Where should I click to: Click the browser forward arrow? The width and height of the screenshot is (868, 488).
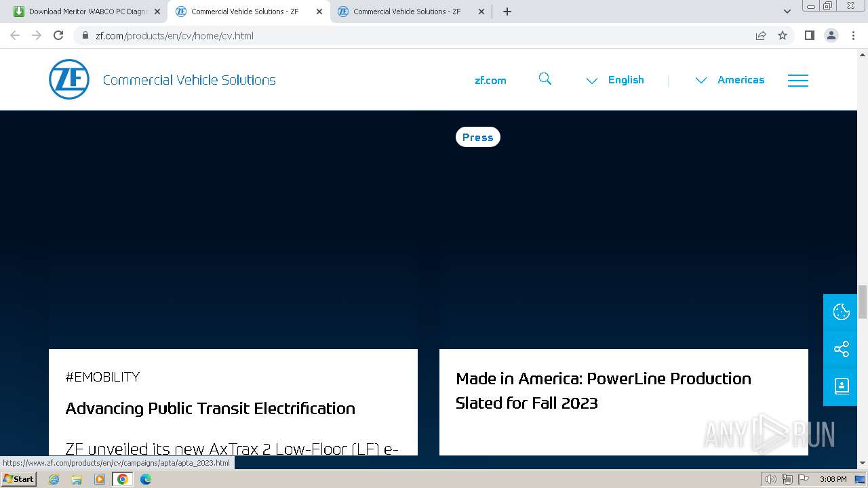[37, 35]
